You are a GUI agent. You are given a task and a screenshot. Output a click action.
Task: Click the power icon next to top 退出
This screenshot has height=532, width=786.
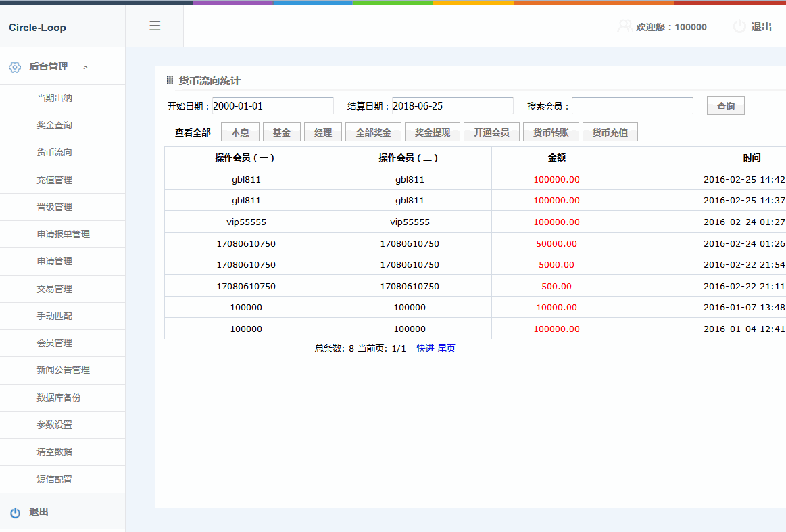click(739, 27)
